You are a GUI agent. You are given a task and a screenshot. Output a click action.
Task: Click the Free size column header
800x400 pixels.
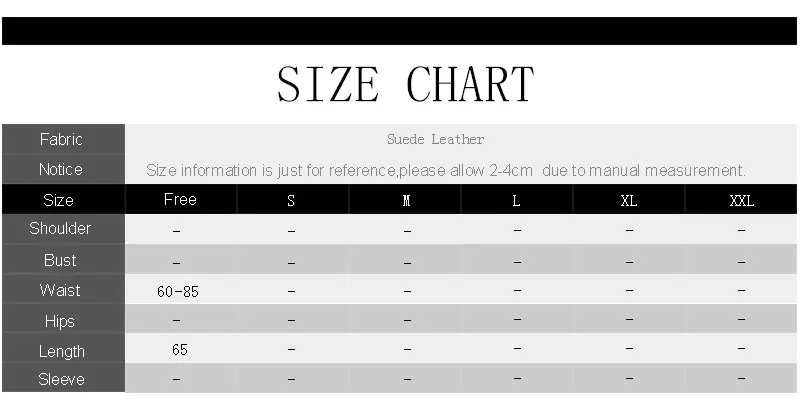180,199
